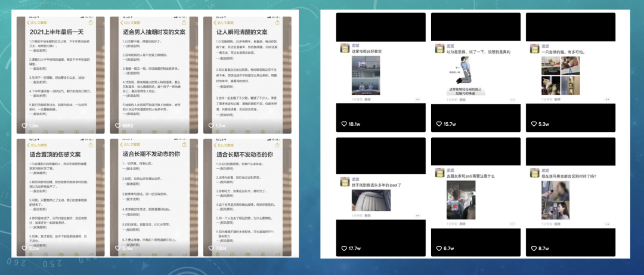Click the title 2021上半年最后一天
This screenshot has width=644, height=275.
(x=56, y=32)
